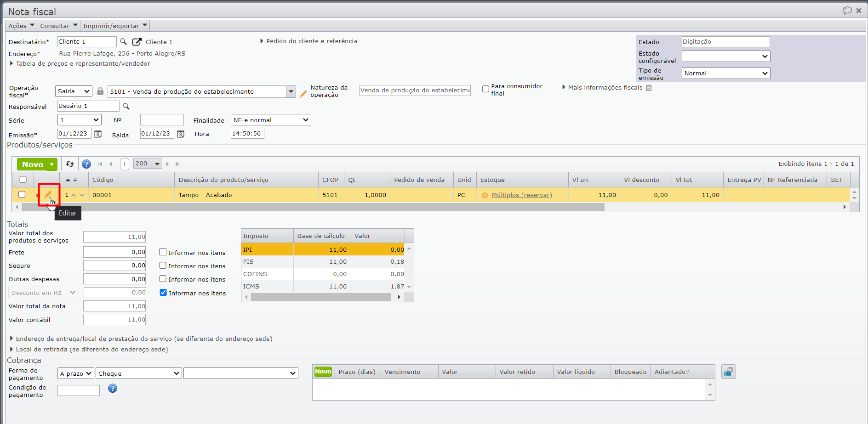Open the Ações menu
The height and width of the screenshot is (424, 868).
[x=21, y=26]
